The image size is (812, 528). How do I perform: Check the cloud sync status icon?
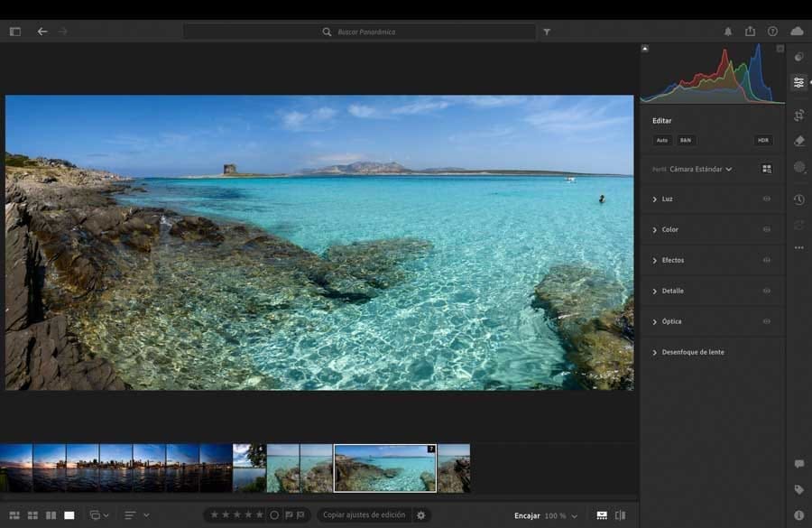tap(797, 32)
